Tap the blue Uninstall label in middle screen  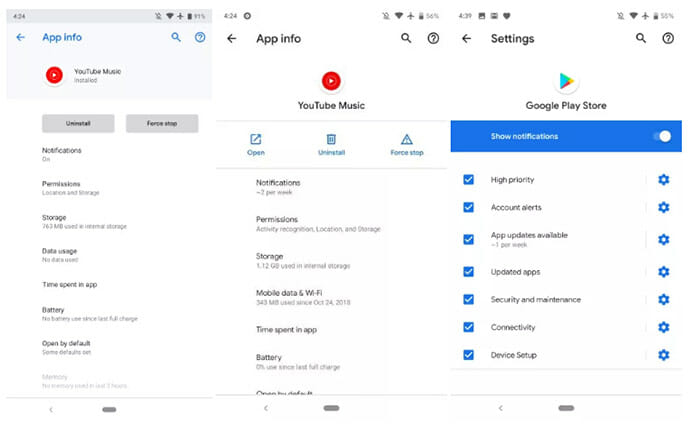[332, 153]
